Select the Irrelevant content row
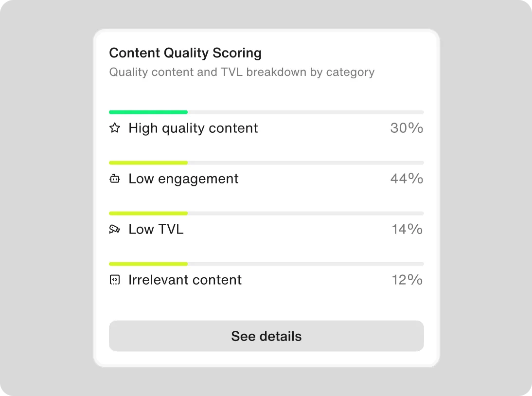Screen dimensions: 532x396 click(266, 280)
